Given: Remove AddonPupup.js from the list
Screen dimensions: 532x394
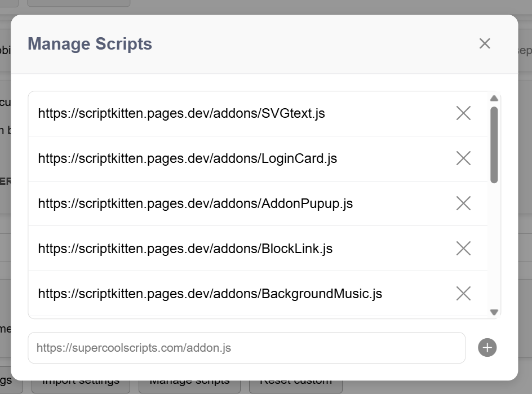Looking at the screenshot, I should tap(463, 203).
